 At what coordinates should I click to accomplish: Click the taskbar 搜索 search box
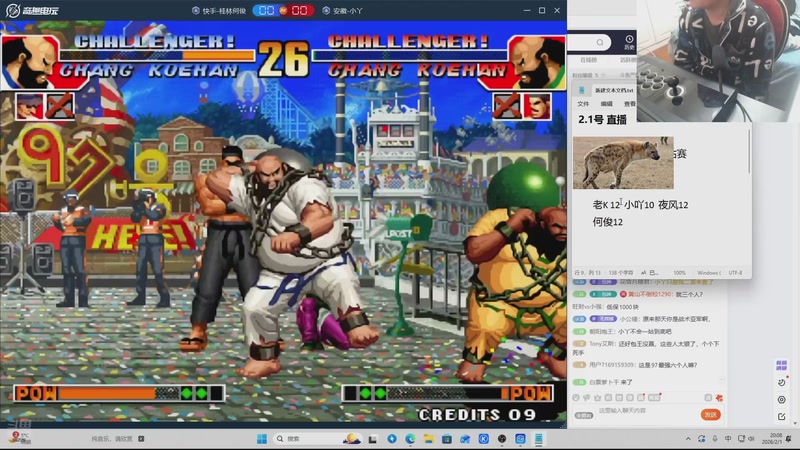pos(316,439)
